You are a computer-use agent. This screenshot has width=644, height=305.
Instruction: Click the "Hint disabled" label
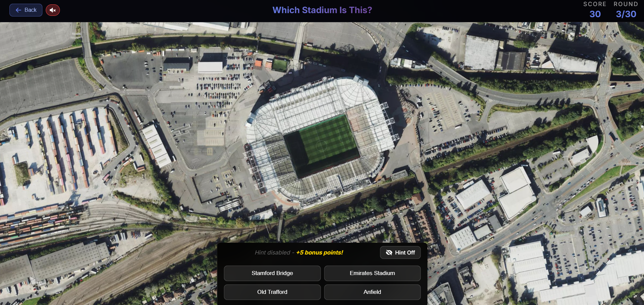pyautogui.click(x=272, y=252)
